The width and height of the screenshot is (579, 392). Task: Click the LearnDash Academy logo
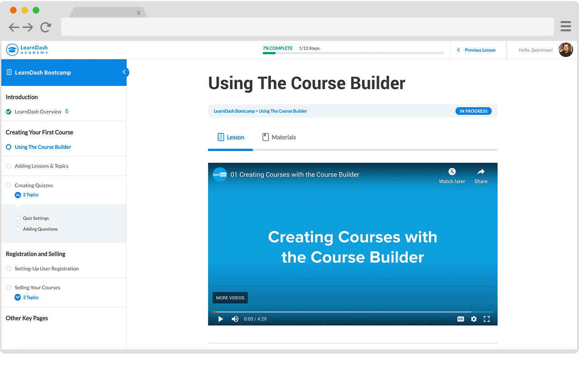pyautogui.click(x=27, y=50)
